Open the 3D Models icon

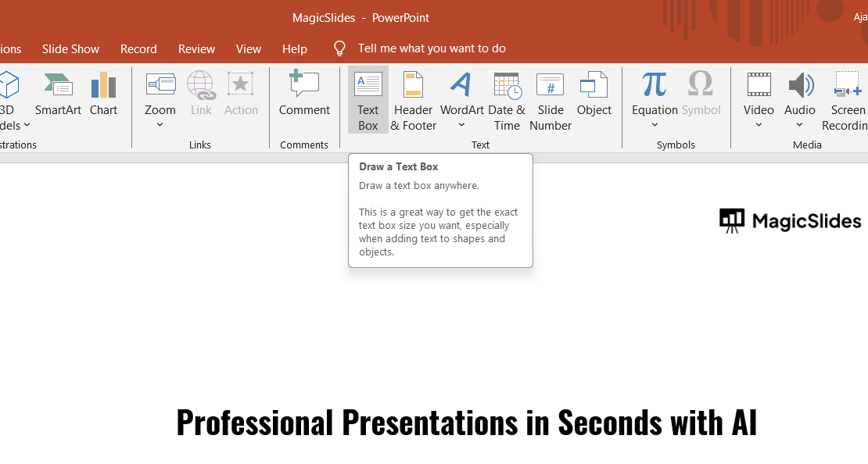click(x=9, y=86)
